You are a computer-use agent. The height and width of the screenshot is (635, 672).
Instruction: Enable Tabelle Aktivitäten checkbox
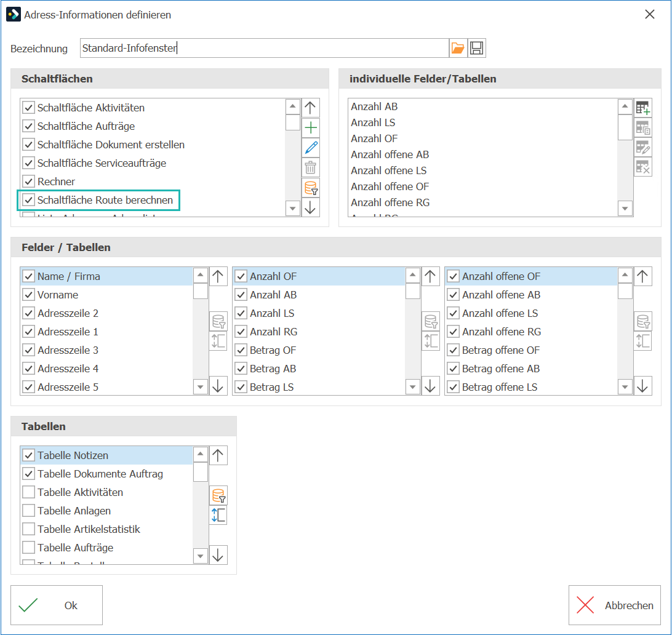tap(29, 492)
